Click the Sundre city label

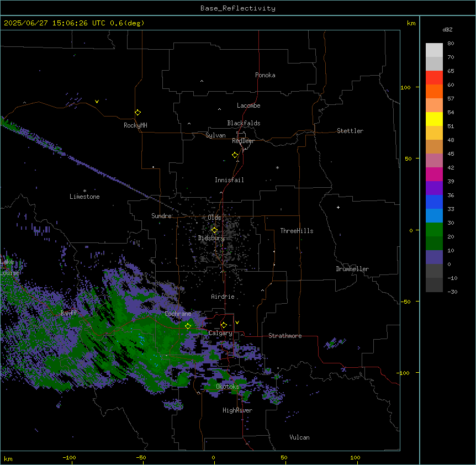[161, 216]
